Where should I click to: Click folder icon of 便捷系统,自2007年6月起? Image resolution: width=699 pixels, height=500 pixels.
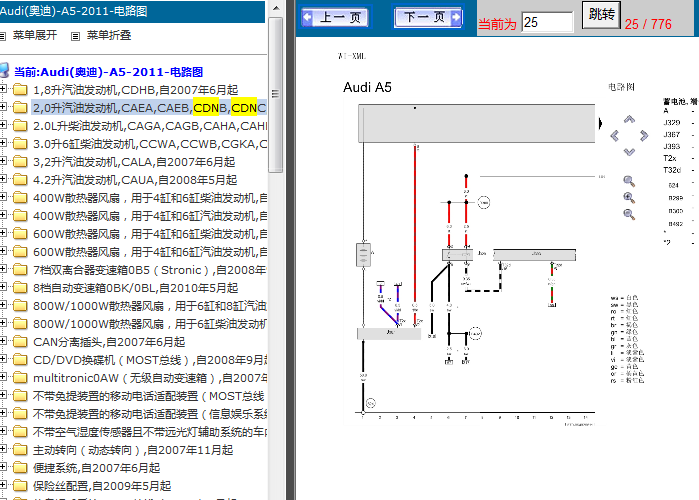point(20,467)
